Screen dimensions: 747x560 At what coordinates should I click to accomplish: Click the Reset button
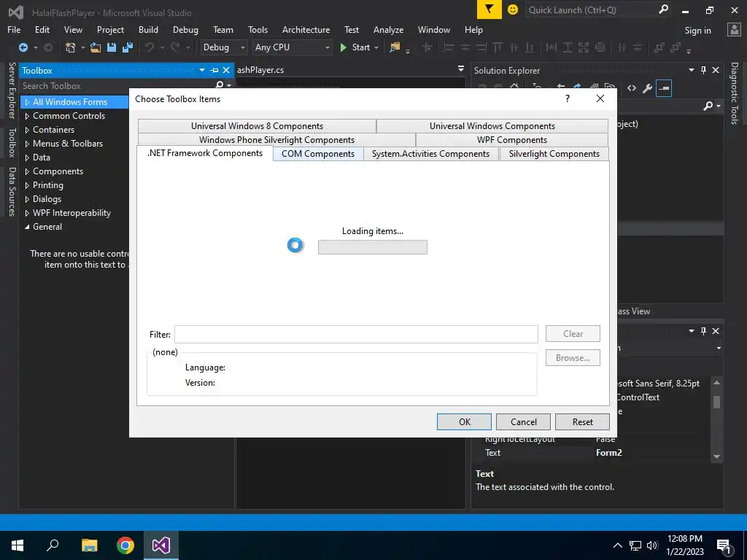click(x=583, y=422)
